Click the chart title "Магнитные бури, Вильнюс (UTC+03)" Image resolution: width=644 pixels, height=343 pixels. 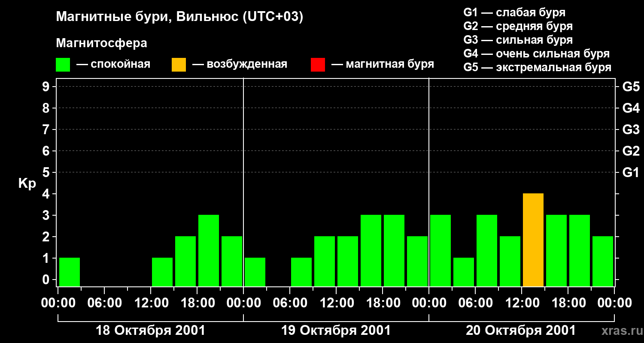pyautogui.click(x=180, y=17)
